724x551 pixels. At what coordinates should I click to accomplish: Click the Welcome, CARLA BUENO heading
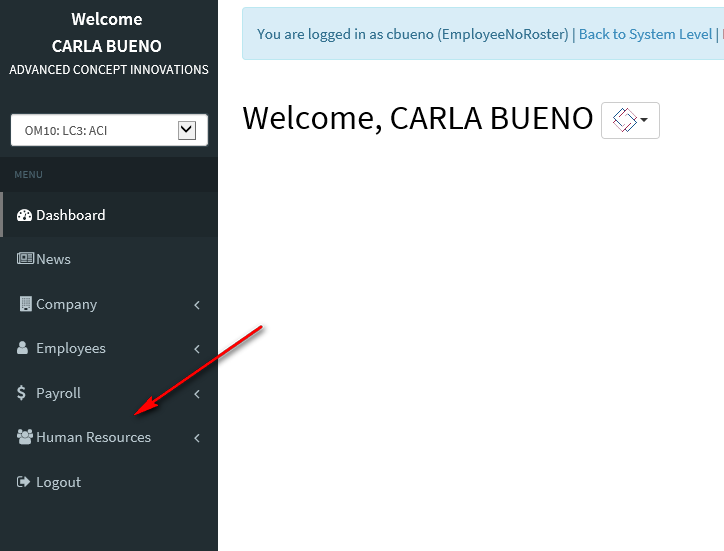pos(417,118)
